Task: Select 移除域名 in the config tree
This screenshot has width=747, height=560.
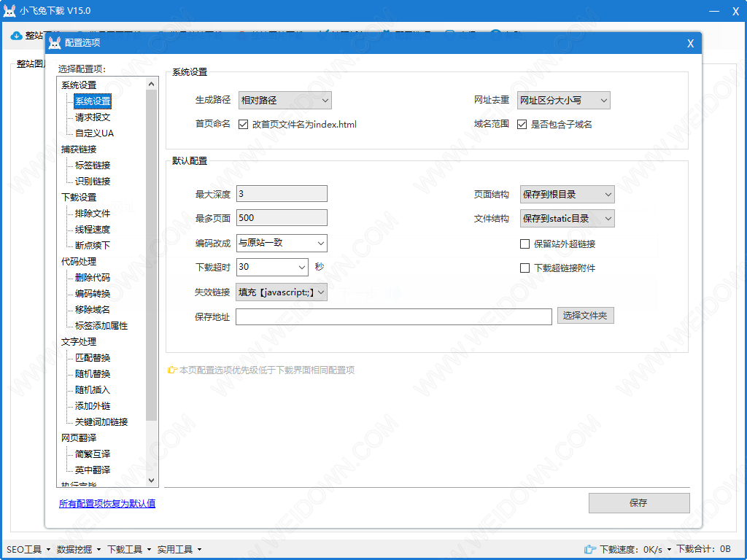Action: (93, 309)
